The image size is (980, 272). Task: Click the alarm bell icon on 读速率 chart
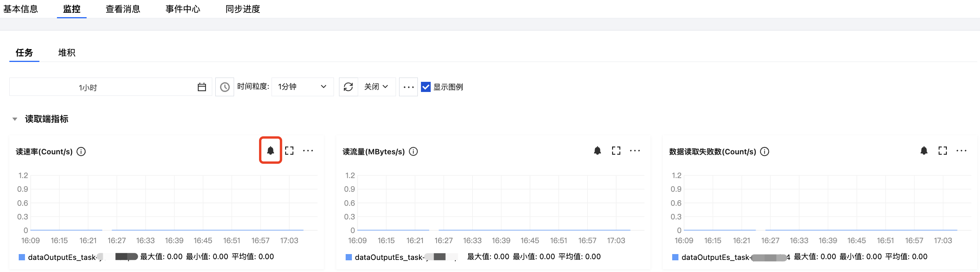[x=270, y=150]
